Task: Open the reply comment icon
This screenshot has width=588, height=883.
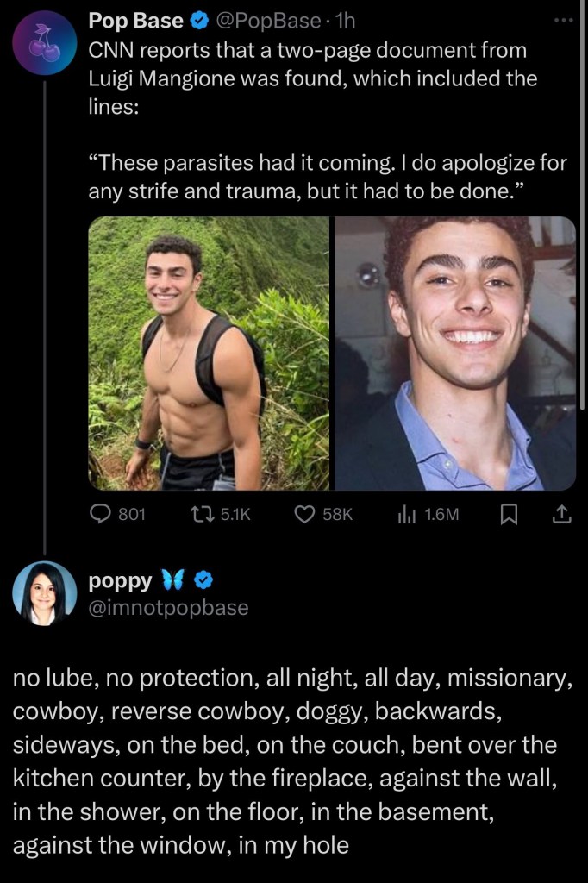Action: 101,515
